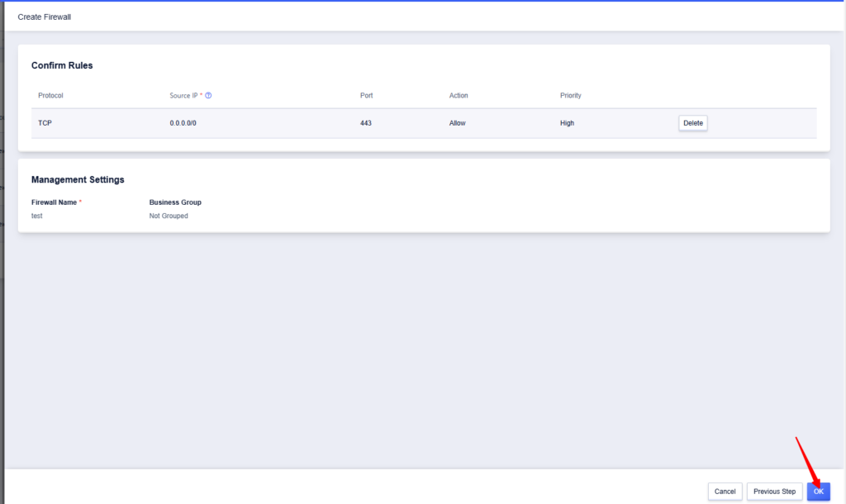Click the Protocol column header

(x=50, y=96)
